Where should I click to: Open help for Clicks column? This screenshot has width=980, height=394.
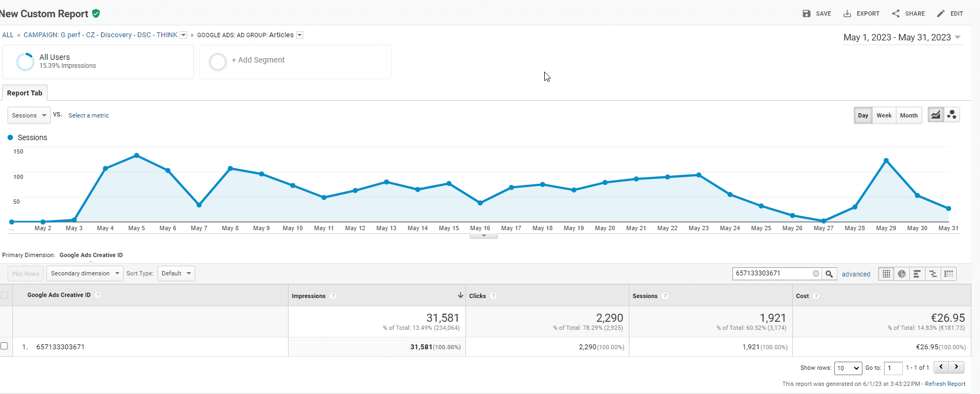[494, 296]
